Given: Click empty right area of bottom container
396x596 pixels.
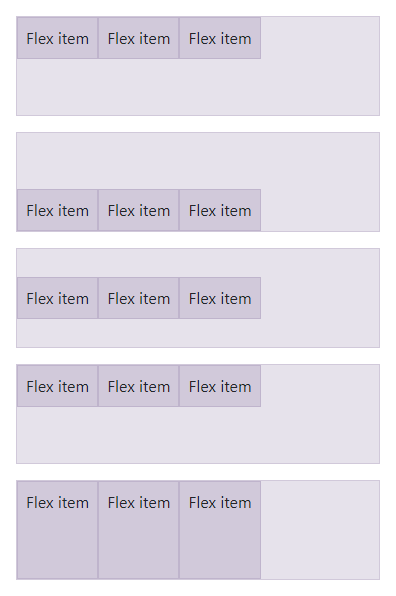Looking at the screenshot, I should 320,530.
